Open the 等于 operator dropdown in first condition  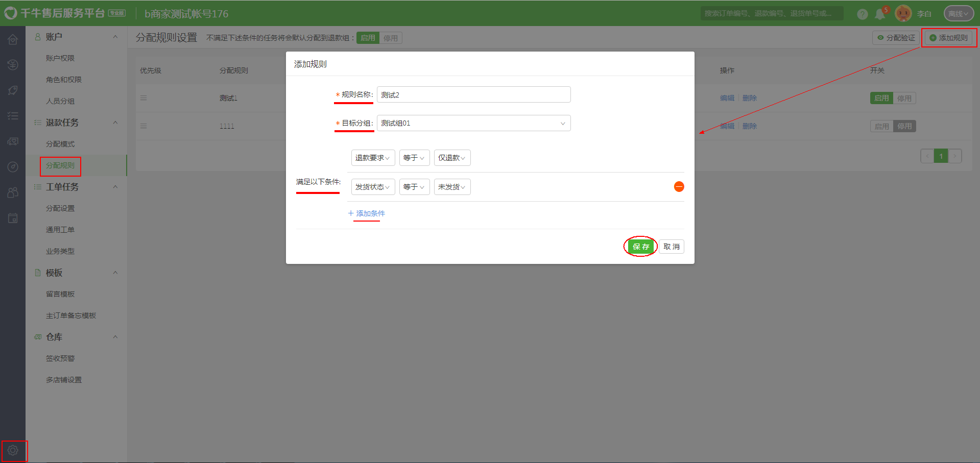(414, 158)
